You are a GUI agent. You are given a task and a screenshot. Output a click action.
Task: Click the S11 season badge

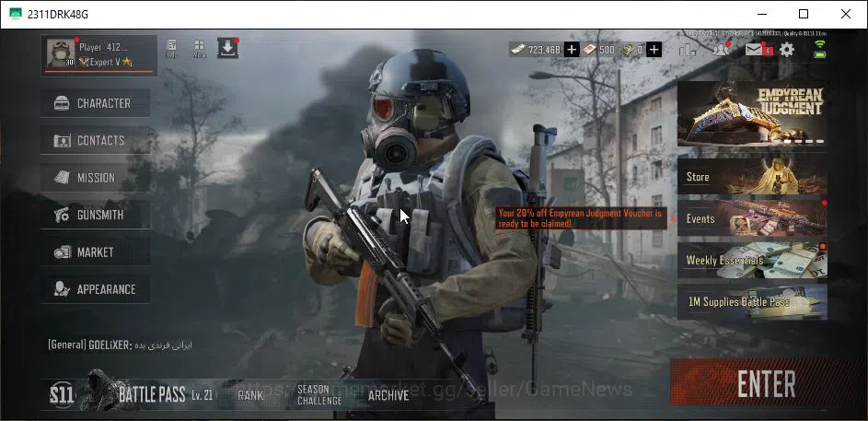pos(62,395)
